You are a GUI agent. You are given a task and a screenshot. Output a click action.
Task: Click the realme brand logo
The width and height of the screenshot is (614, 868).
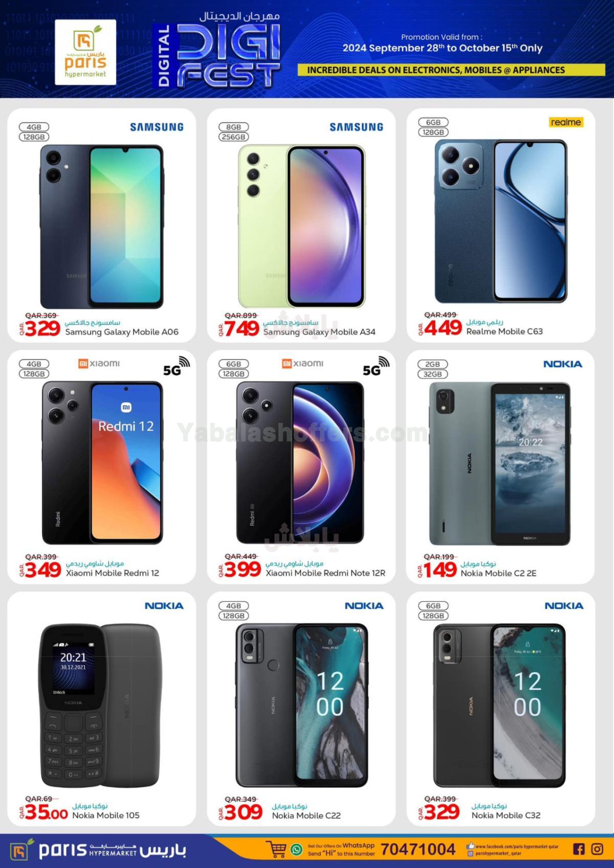pyautogui.click(x=566, y=122)
